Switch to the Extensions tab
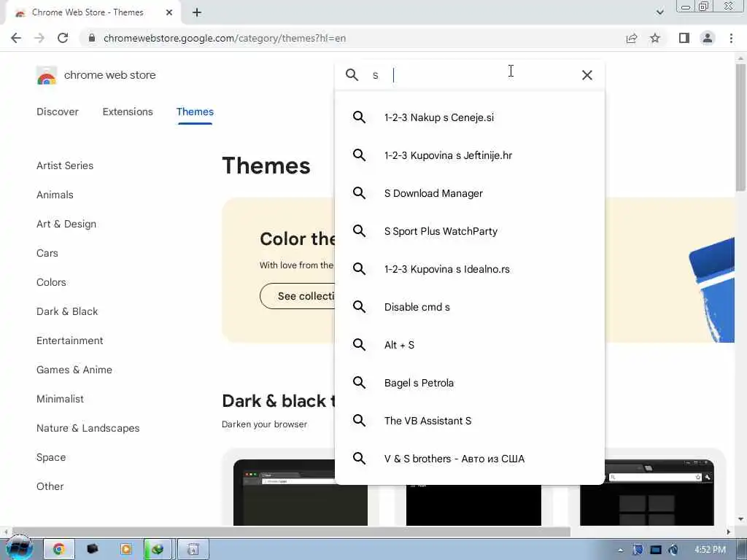 coord(128,112)
